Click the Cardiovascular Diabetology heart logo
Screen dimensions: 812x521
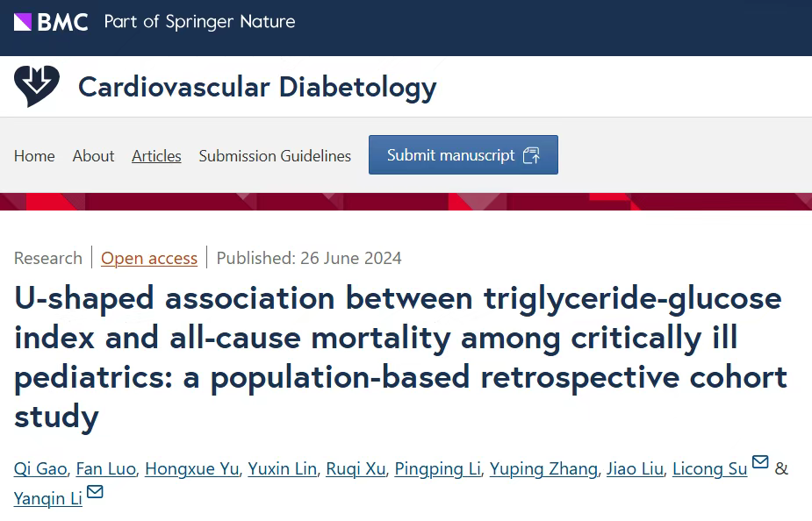tap(37, 87)
